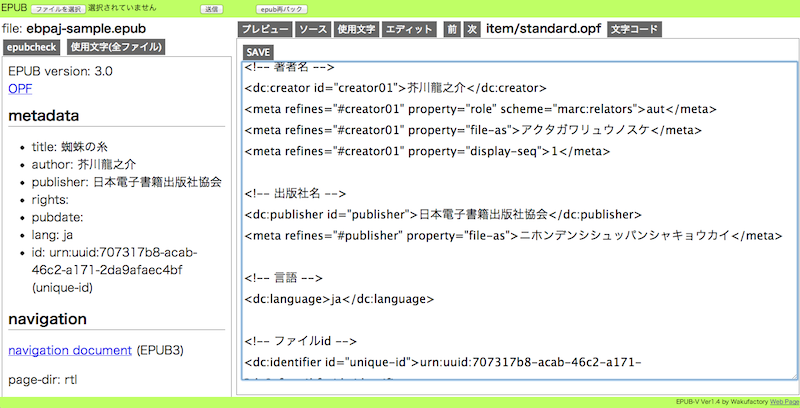
Task: Click the 文字コード character code button
Action: (635, 30)
